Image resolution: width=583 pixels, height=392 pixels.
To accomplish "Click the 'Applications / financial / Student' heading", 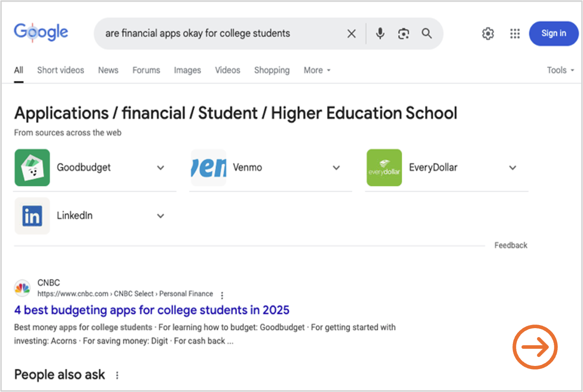I will coord(236,113).
